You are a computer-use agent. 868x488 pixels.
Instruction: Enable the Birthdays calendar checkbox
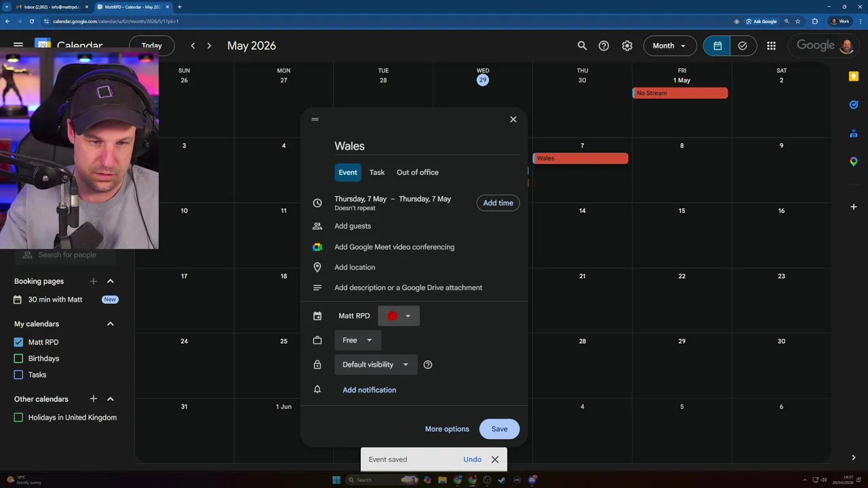pos(18,359)
